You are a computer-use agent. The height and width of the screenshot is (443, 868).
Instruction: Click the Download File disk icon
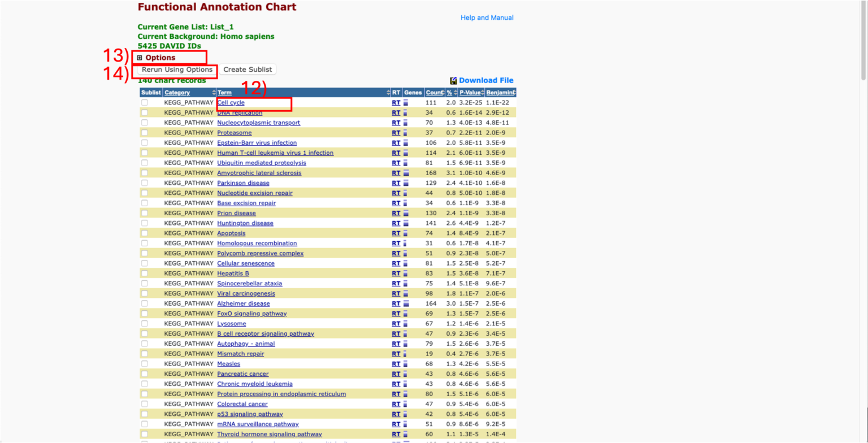coord(453,81)
